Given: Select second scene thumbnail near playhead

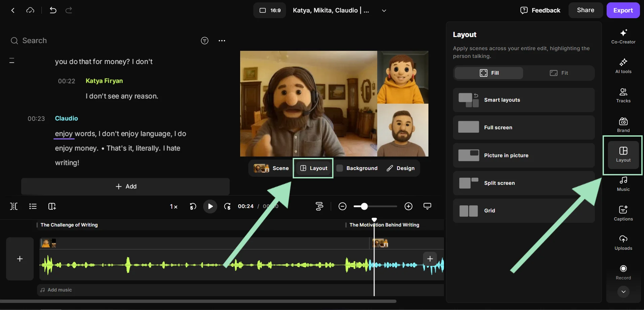Looking at the screenshot, I should coord(380,243).
